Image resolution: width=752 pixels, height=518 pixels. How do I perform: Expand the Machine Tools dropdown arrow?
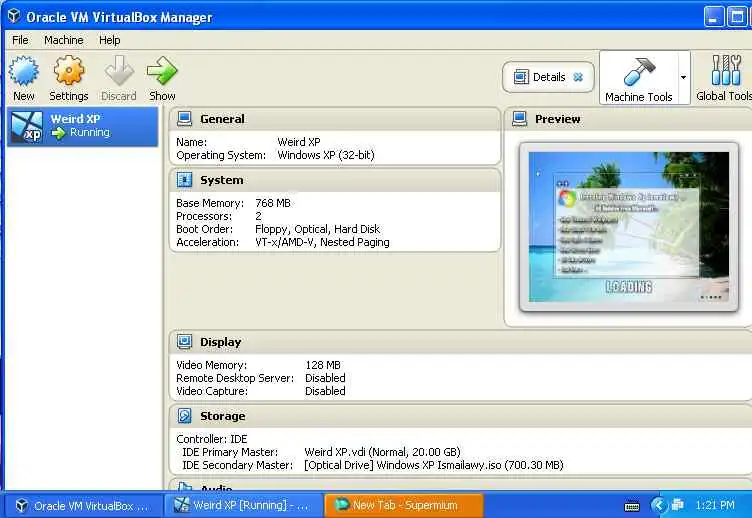click(x=683, y=77)
